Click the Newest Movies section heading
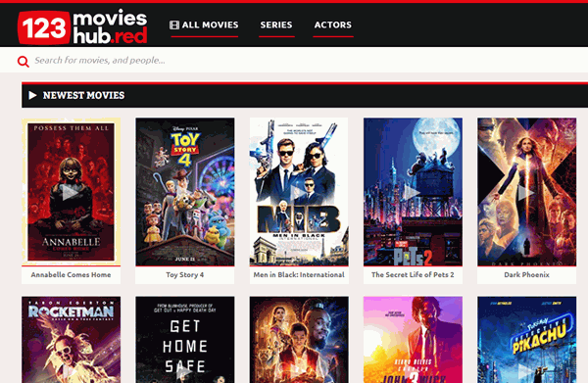 83,96
